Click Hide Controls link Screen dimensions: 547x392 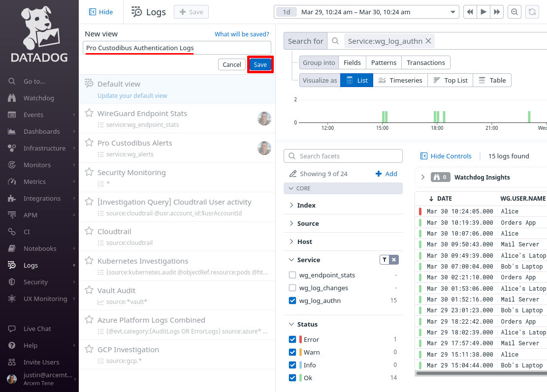click(x=446, y=156)
